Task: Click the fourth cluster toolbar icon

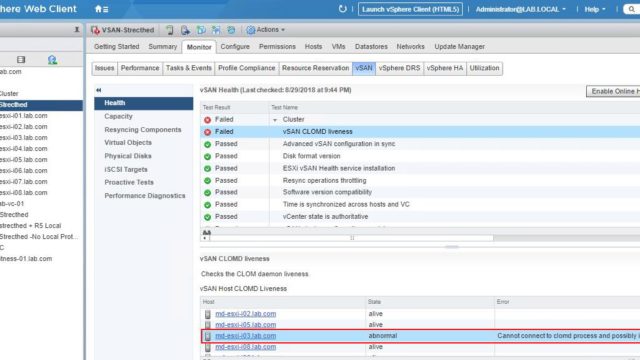Action: [216, 30]
